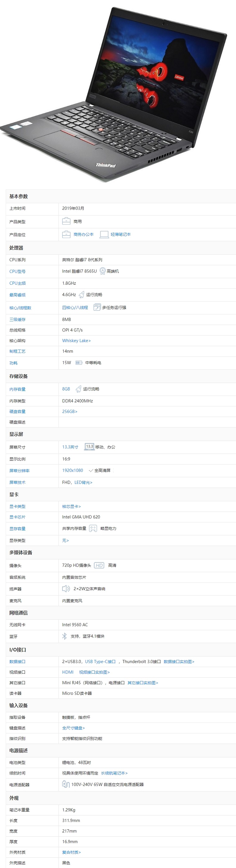The image size is (236, 868).
Task: Expand the 视频接口实拍图> link
Action: point(94,672)
